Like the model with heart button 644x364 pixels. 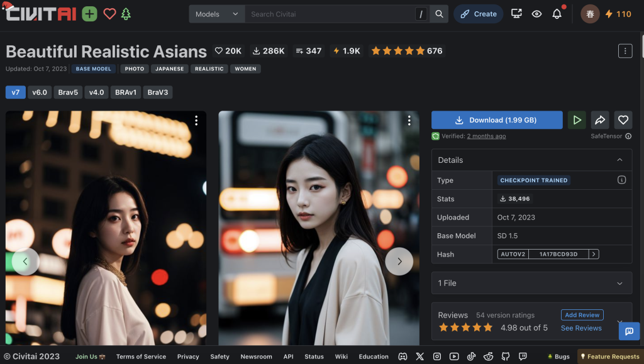(x=623, y=120)
